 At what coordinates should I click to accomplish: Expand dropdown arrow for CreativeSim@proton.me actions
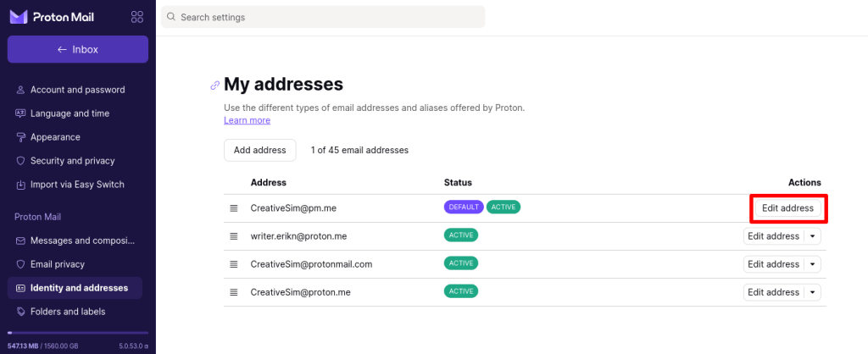coord(814,292)
